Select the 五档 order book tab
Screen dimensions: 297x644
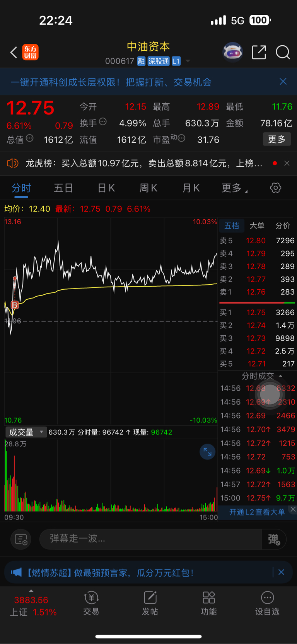click(232, 226)
